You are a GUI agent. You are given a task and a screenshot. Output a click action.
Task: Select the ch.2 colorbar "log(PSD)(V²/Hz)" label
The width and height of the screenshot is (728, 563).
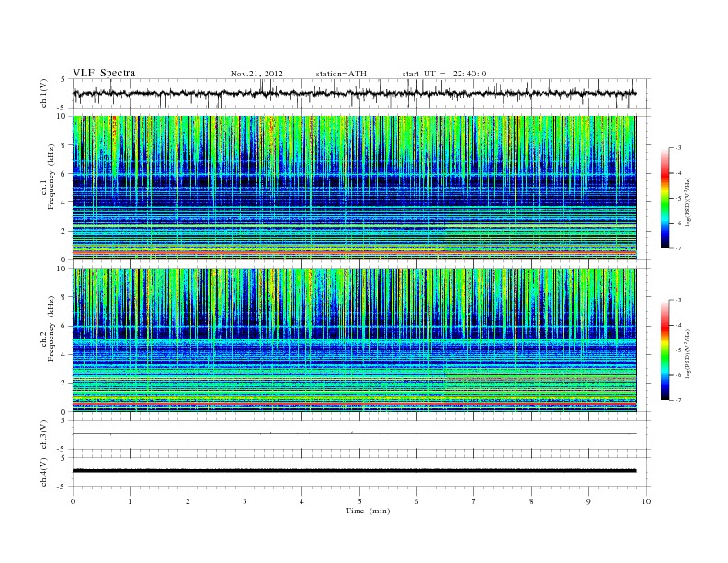(x=688, y=353)
